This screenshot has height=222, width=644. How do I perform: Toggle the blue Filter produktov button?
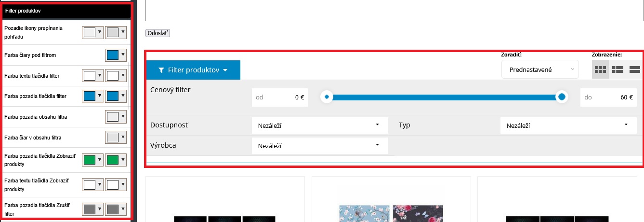[193, 70]
